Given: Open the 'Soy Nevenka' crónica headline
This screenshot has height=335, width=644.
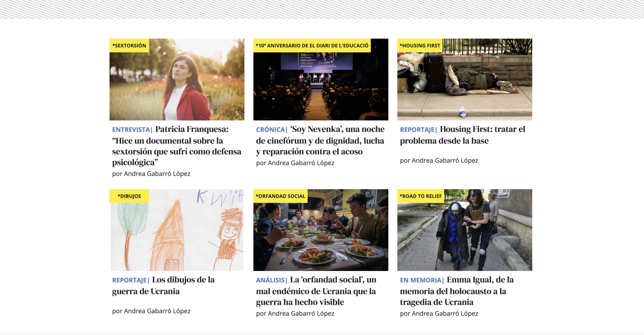Looking at the screenshot, I should pyautogui.click(x=320, y=140).
